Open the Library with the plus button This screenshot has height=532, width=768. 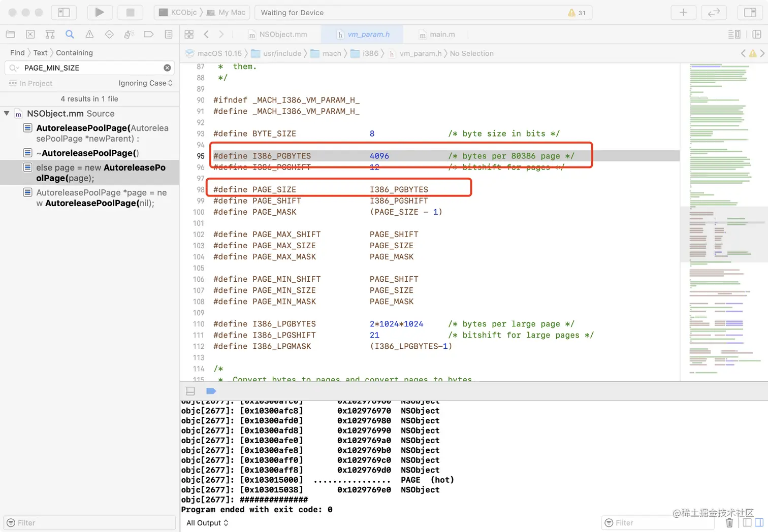(683, 12)
